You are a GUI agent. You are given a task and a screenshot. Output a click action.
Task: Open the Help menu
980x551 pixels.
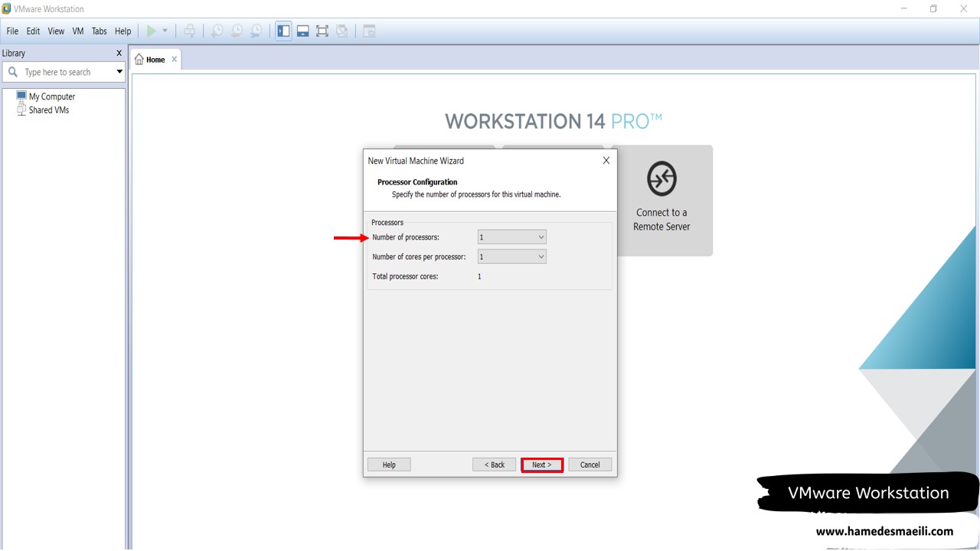123,31
